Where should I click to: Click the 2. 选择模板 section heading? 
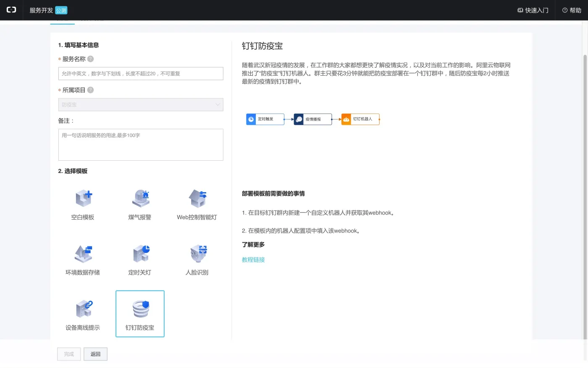tap(73, 171)
